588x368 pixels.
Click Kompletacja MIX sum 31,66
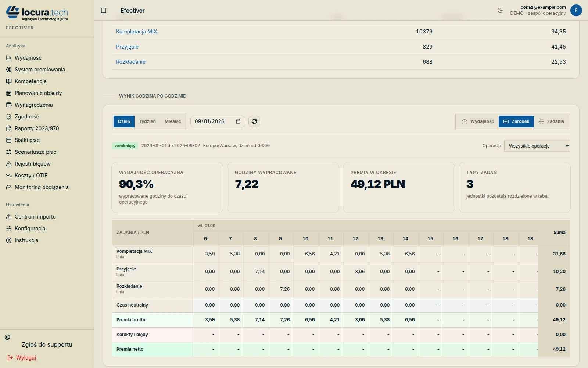pos(559,254)
